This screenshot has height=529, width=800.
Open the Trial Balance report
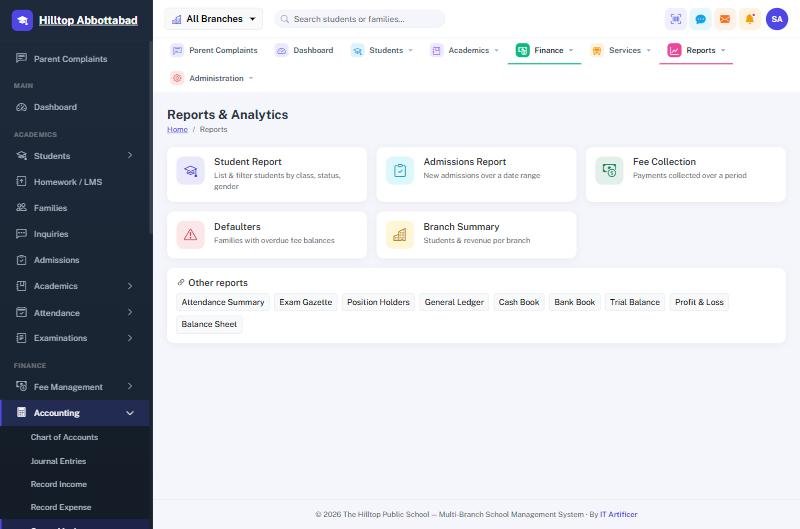pyautogui.click(x=635, y=302)
